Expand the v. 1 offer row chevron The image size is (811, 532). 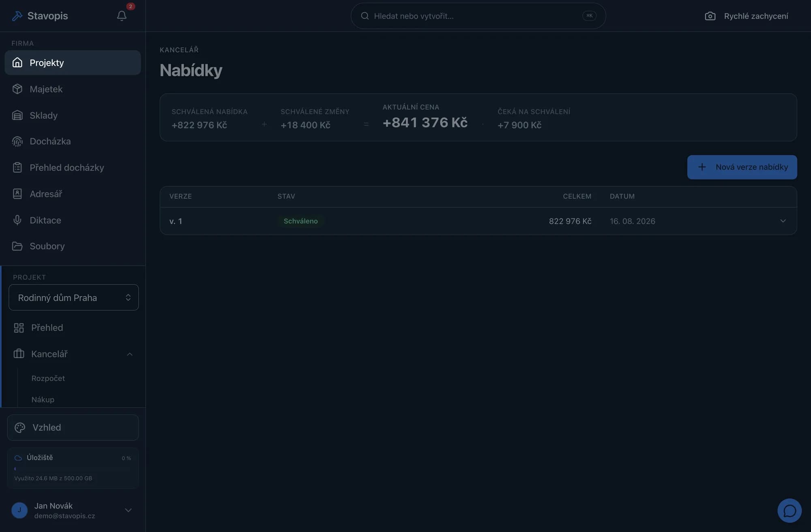click(783, 221)
